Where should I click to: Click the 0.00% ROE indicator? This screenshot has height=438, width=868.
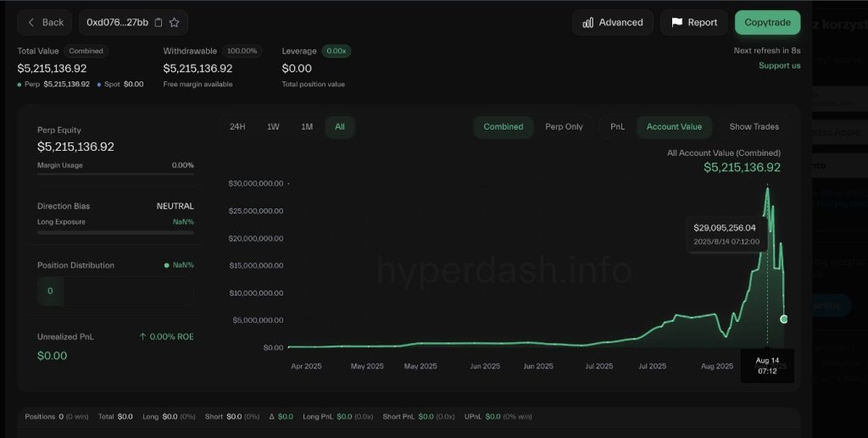click(166, 336)
